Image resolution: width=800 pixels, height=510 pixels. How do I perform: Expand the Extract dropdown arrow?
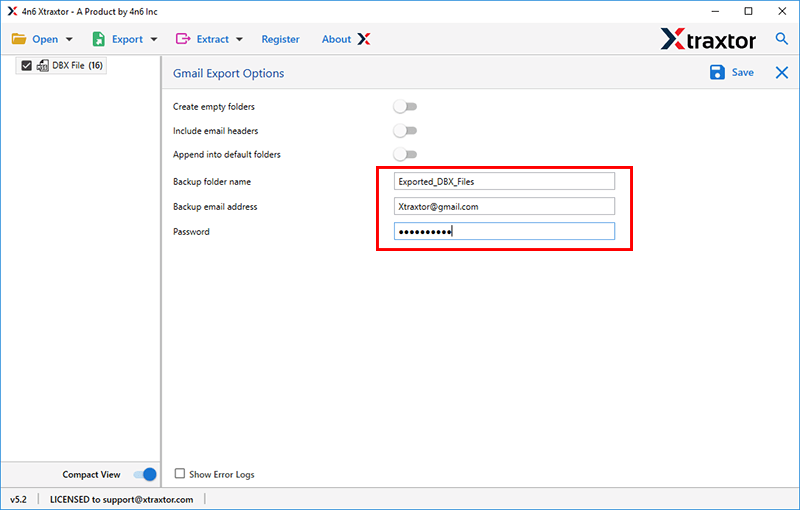pyautogui.click(x=239, y=39)
